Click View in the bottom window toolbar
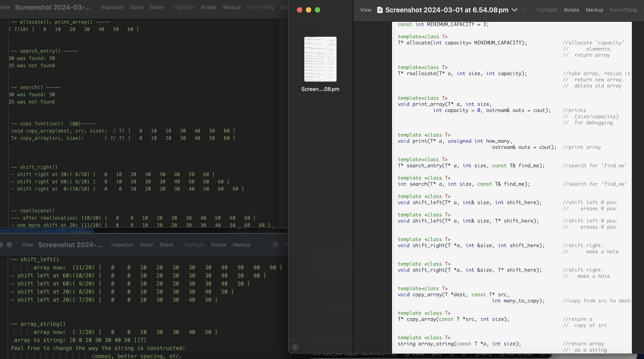The image size is (644, 359). (27, 245)
